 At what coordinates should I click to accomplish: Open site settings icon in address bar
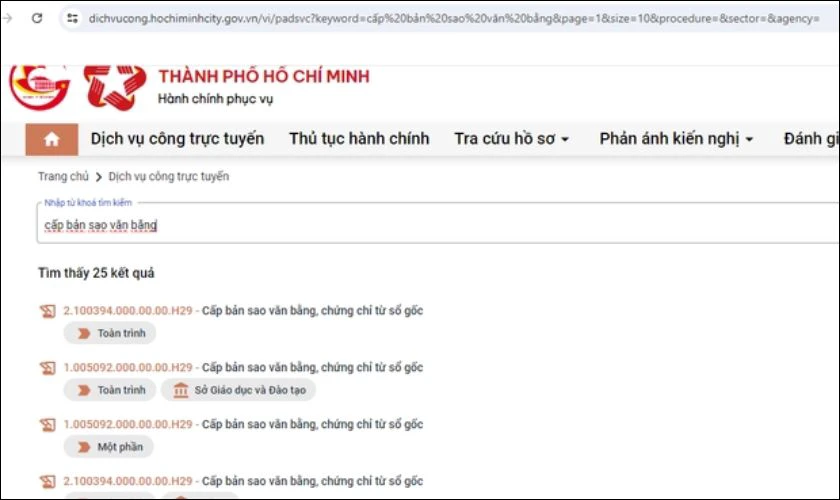coord(72,18)
